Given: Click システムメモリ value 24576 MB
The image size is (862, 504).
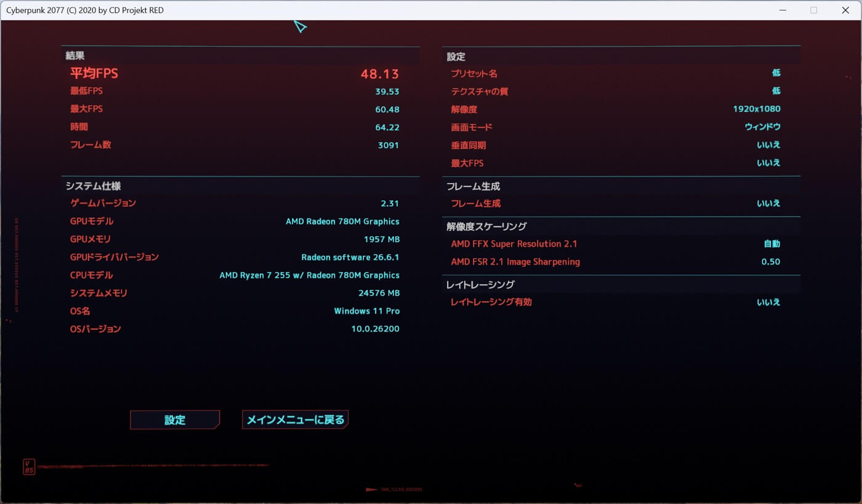Looking at the screenshot, I should [x=379, y=293].
